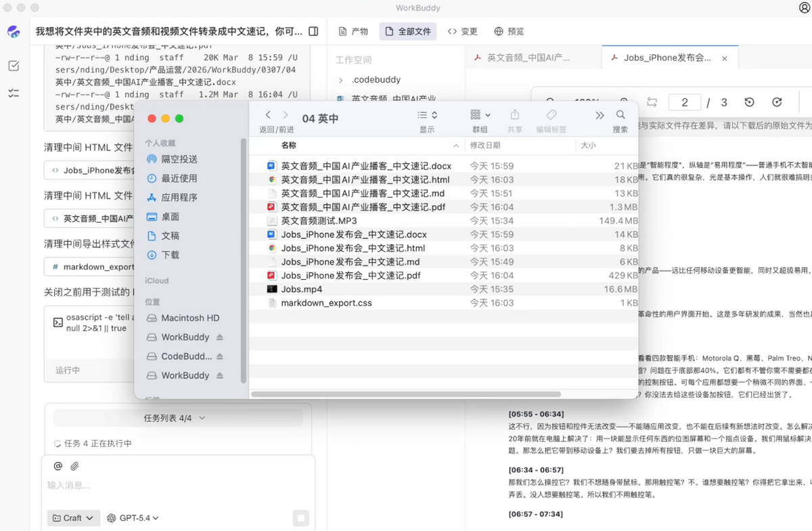Image resolution: width=812 pixels, height=531 pixels.
Task: Select 下载 in Finder sidebar
Action: (171, 255)
